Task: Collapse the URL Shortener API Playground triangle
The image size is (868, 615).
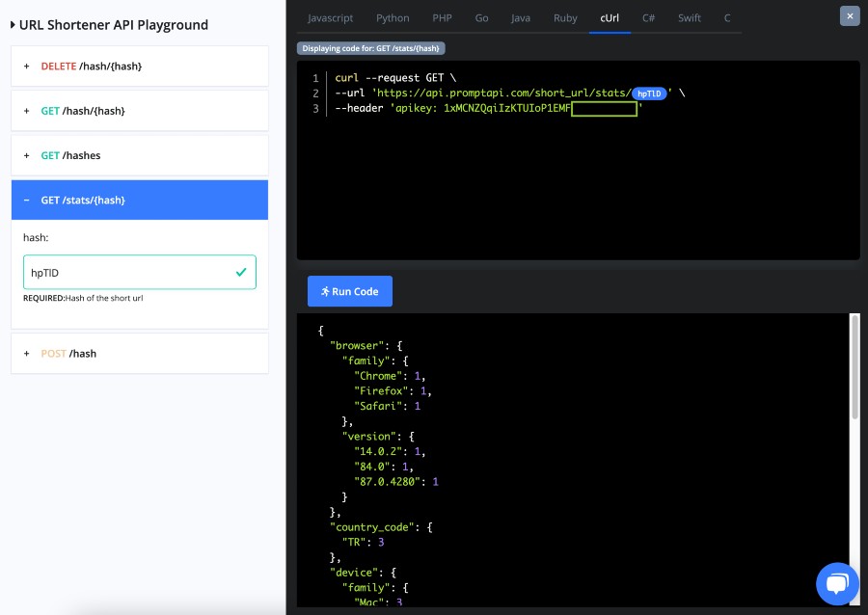Action: [13, 25]
